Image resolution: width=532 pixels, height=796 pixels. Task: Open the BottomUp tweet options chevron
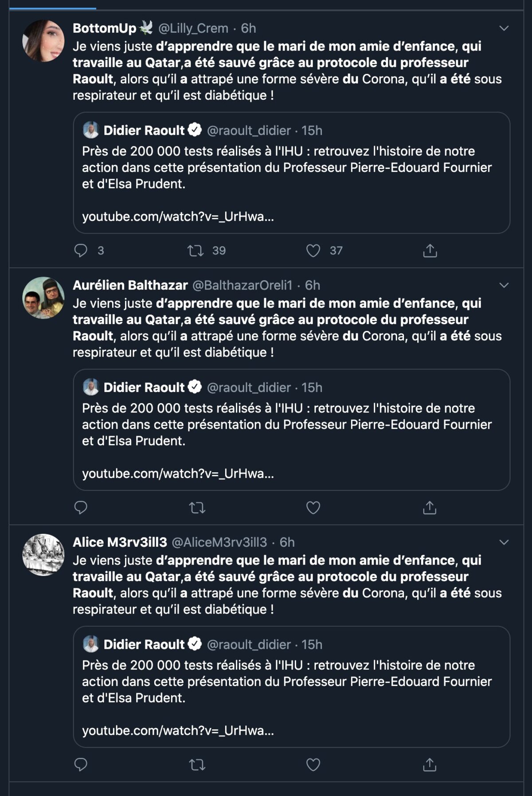504,28
